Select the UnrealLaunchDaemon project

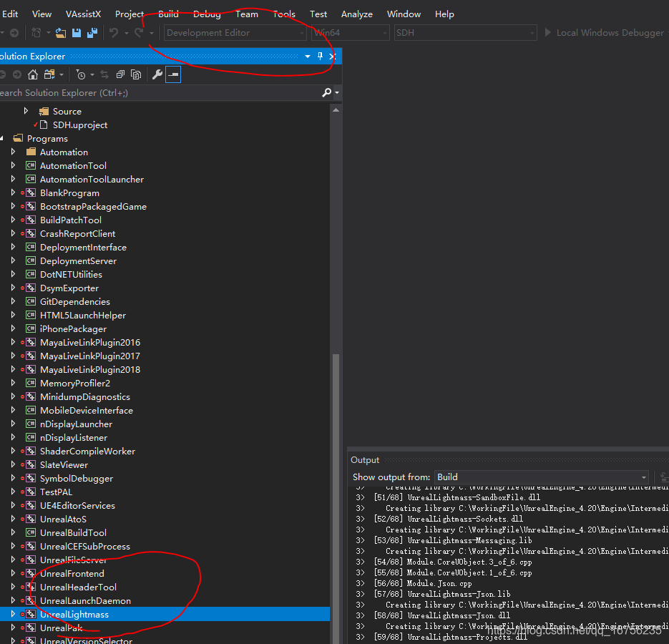pyautogui.click(x=85, y=601)
